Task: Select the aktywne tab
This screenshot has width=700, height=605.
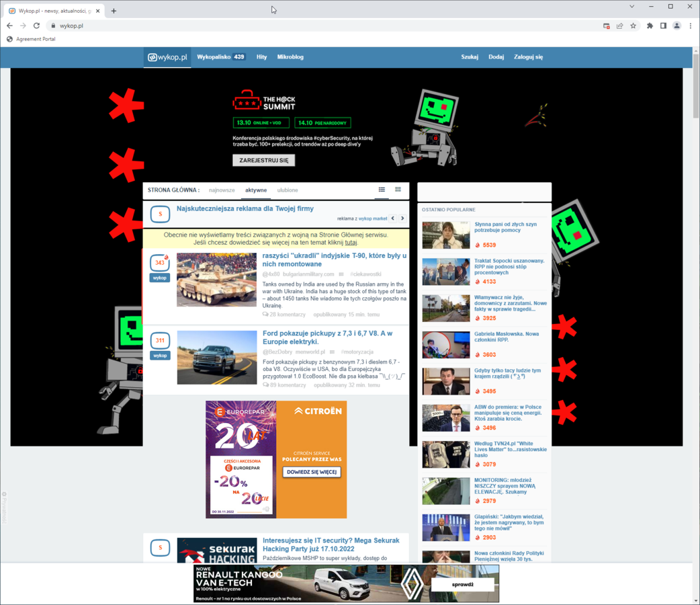Action: click(256, 190)
